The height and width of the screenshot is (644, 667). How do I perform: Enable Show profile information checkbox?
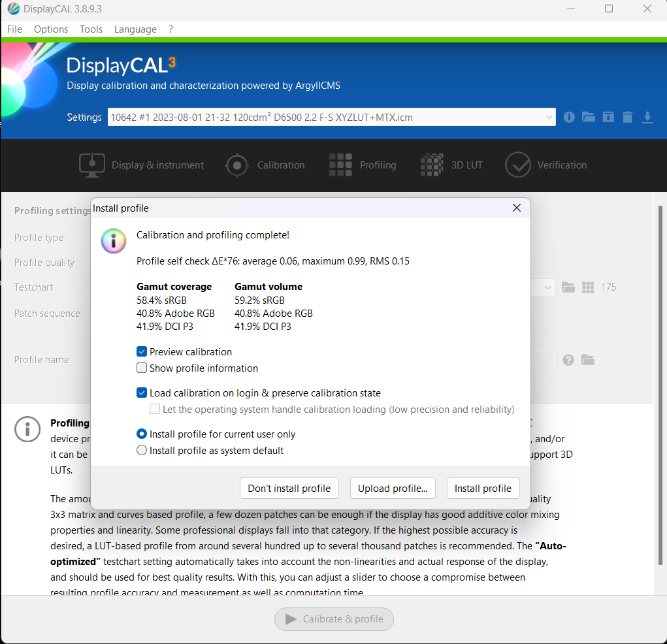142,368
